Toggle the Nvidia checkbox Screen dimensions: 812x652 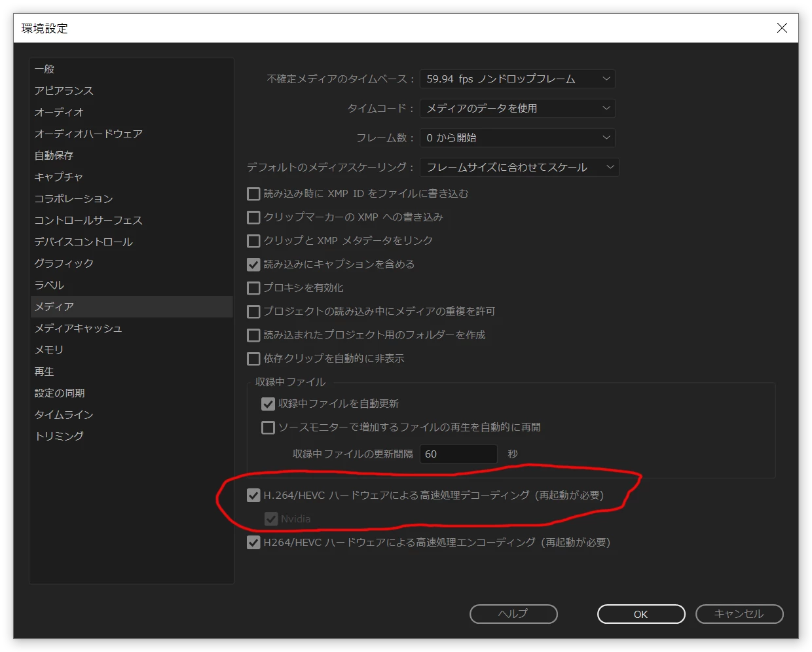point(271,519)
